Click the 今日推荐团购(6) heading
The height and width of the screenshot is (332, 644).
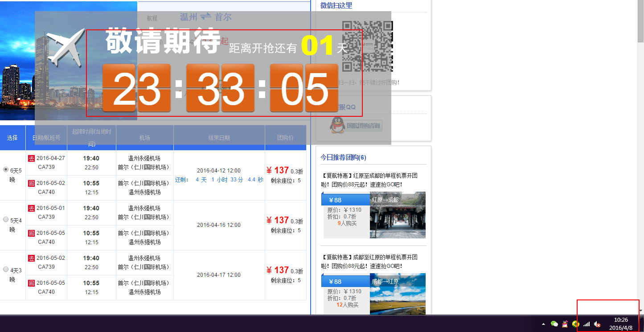pos(343,157)
